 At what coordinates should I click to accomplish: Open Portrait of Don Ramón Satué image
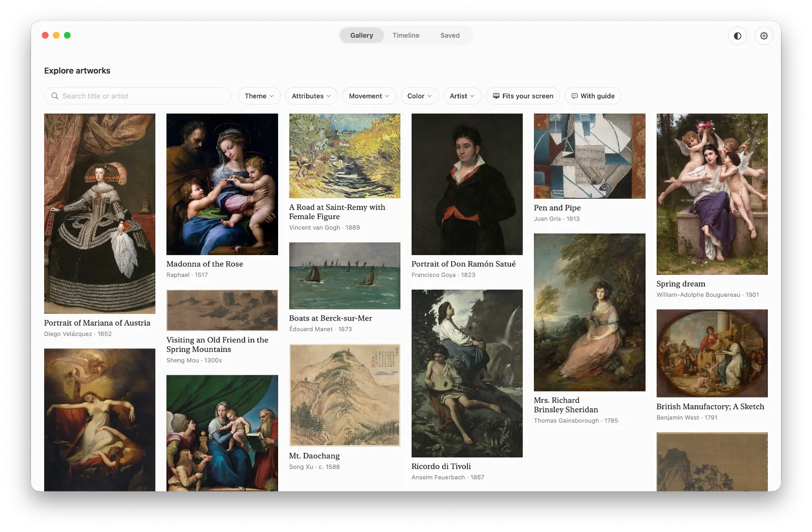(467, 184)
